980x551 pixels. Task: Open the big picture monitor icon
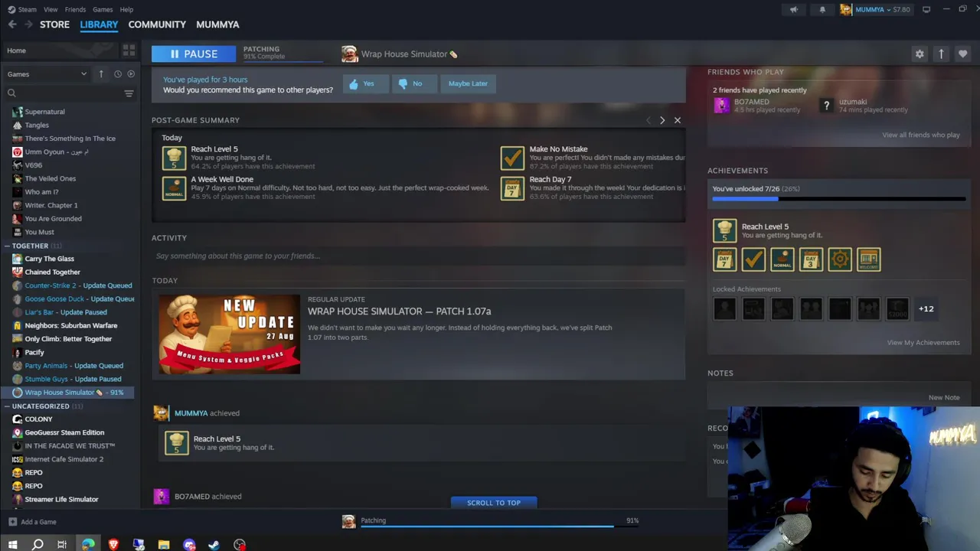point(926,9)
